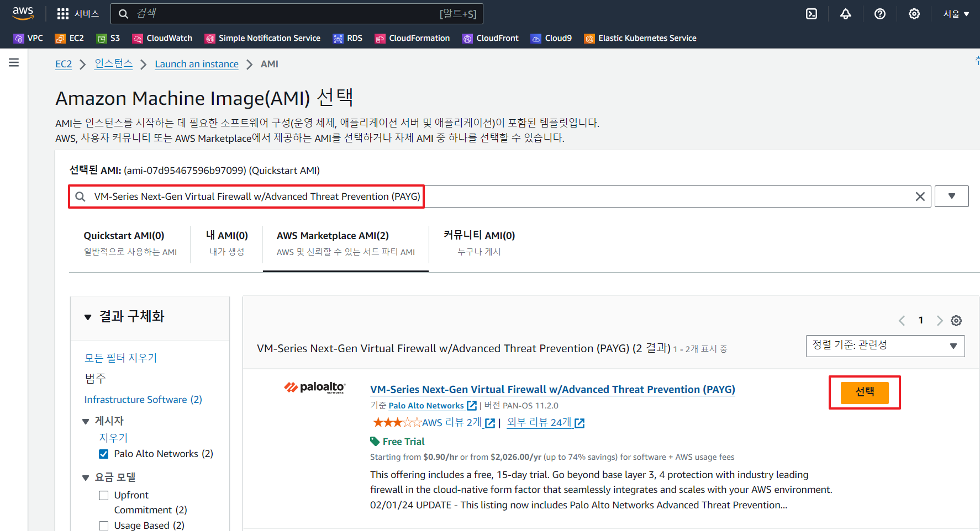Focus the top AWS console search box
Screen dimensions: 980x531
[297, 14]
